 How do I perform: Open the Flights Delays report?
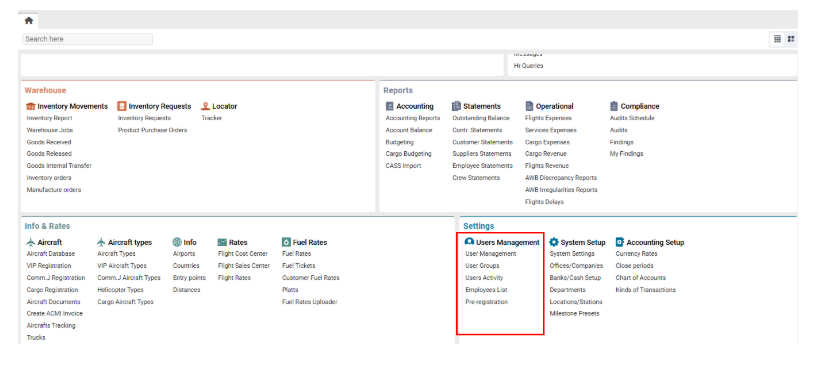(x=544, y=202)
